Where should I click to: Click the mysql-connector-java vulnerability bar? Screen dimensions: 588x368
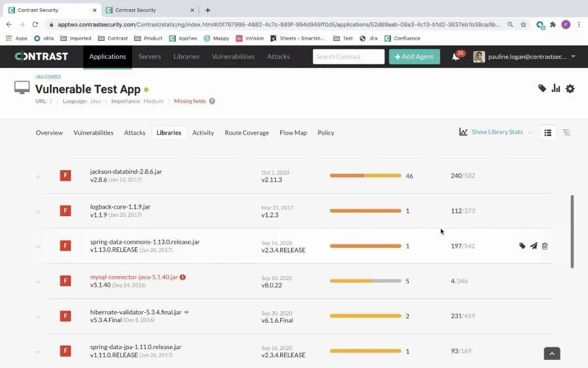point(366,281)
